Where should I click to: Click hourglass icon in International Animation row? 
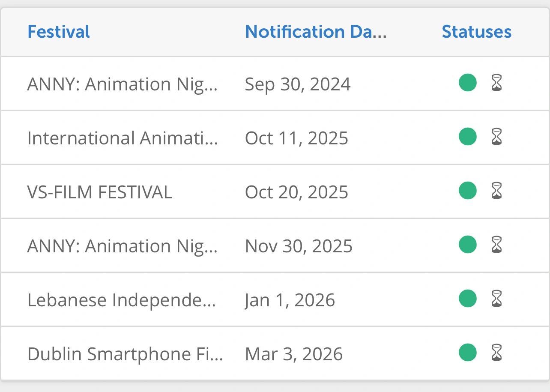[496, 137]
